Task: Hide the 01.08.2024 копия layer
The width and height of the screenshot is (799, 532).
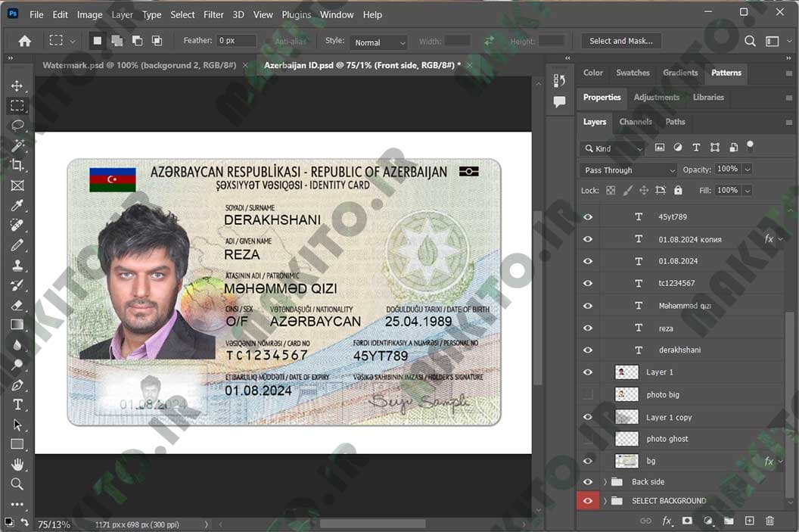Action: tap(588, 239)
